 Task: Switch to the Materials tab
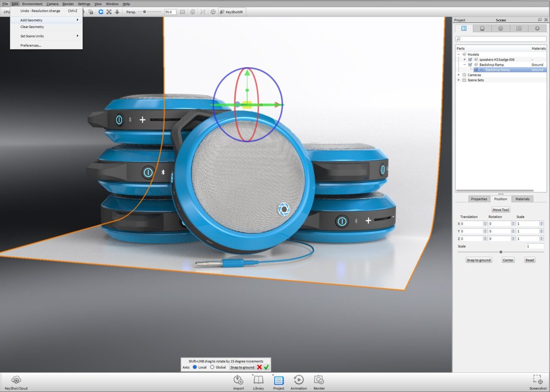click(x=522, y=199)
